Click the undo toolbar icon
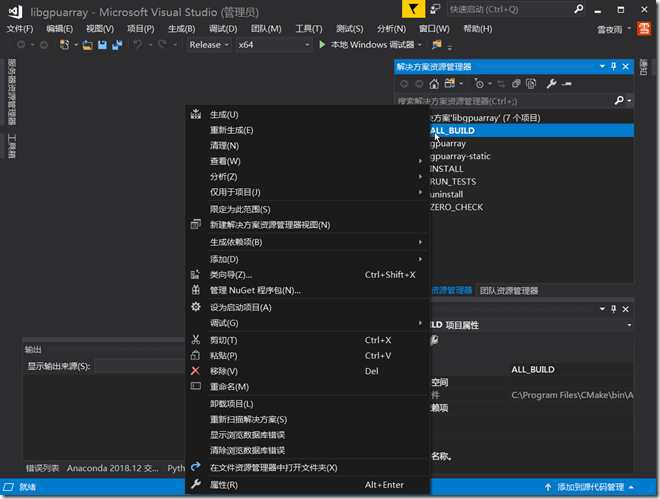Image resolution: width=660 pixels, height=499 pixels. [138, 44]
